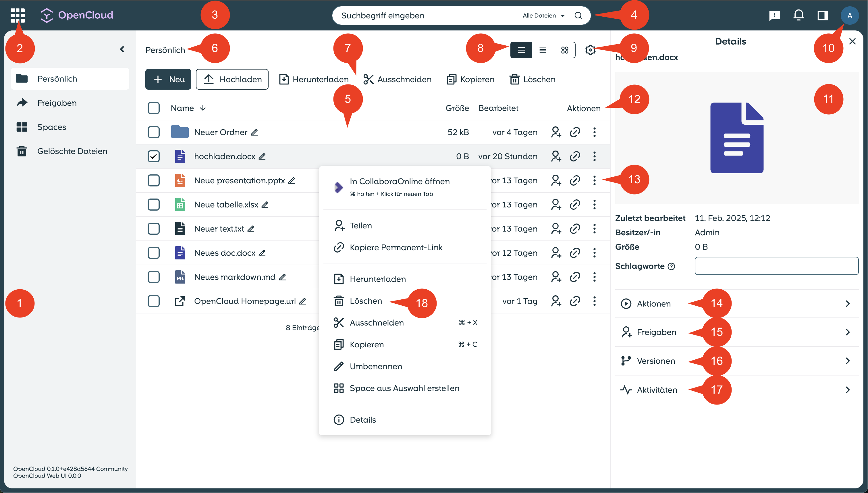Open view settings gear icon
The width and height of the screenshot is (868, 493).
[590, 50]
